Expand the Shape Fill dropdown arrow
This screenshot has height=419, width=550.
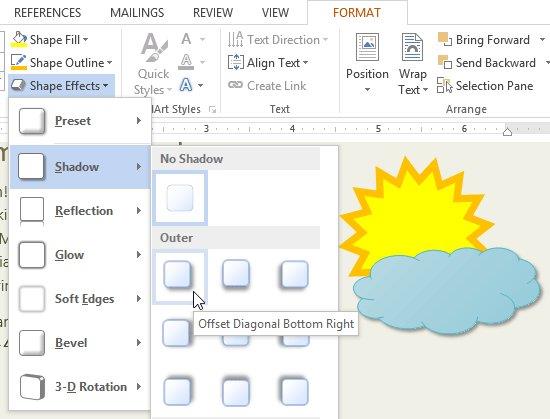coord(86,40)
